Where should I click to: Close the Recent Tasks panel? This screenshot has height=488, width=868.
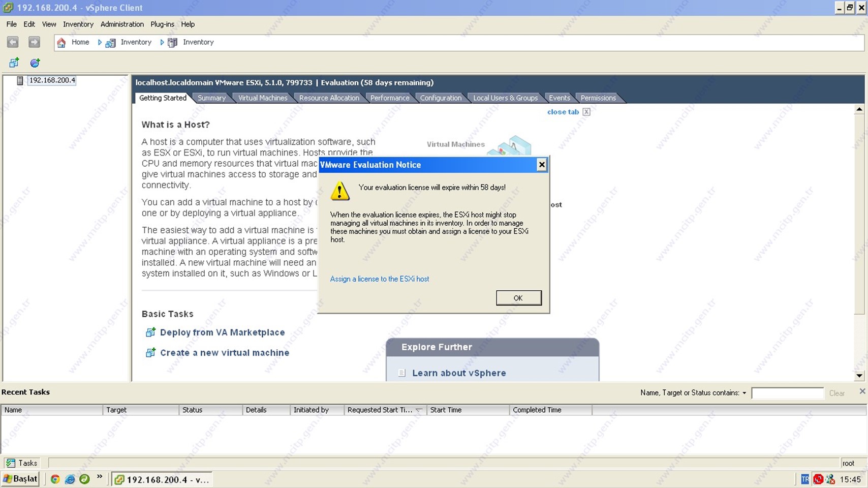[862, 391]
